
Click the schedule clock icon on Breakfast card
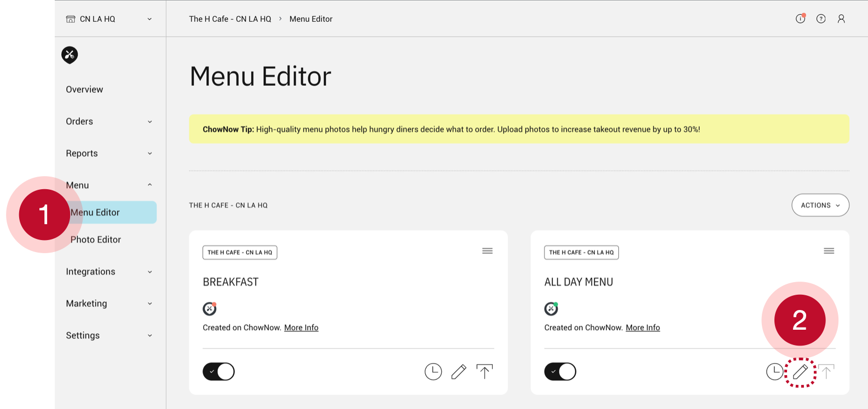click(x=433, y=372)
